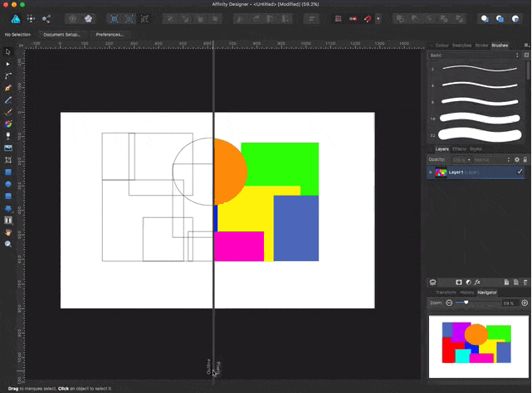Switch to the Pixel persona icon
Image resolution: width=532 pixels, height=393 pixels.
click(31, 18)
